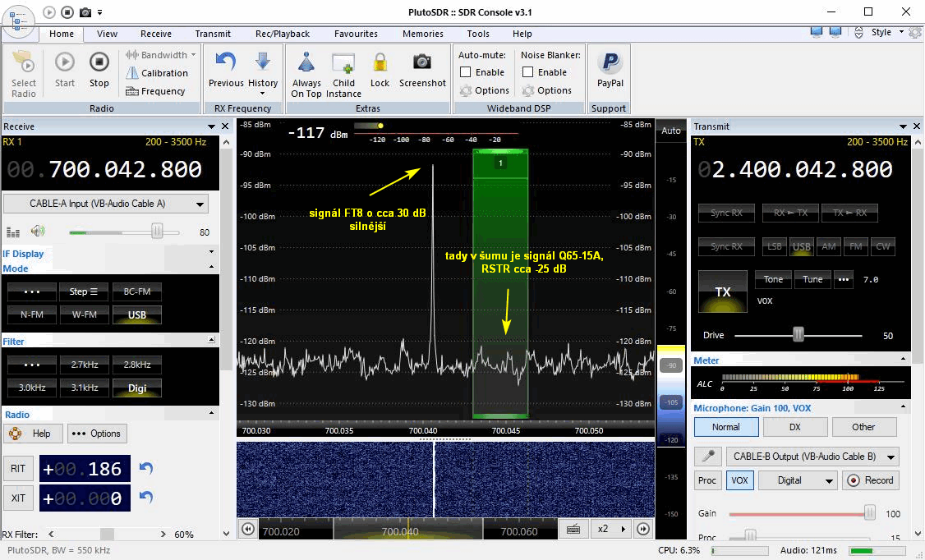The height and width of the screenshot is (560, 925).
Task: Toggle the VOX button in microphone panel
Action: click(x=739, y=480)
